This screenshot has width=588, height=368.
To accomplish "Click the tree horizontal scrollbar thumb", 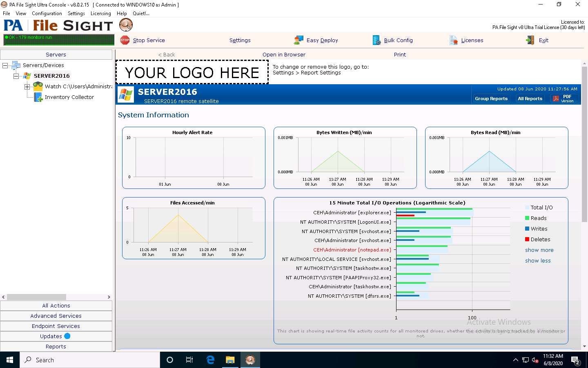I will point(36,297).
